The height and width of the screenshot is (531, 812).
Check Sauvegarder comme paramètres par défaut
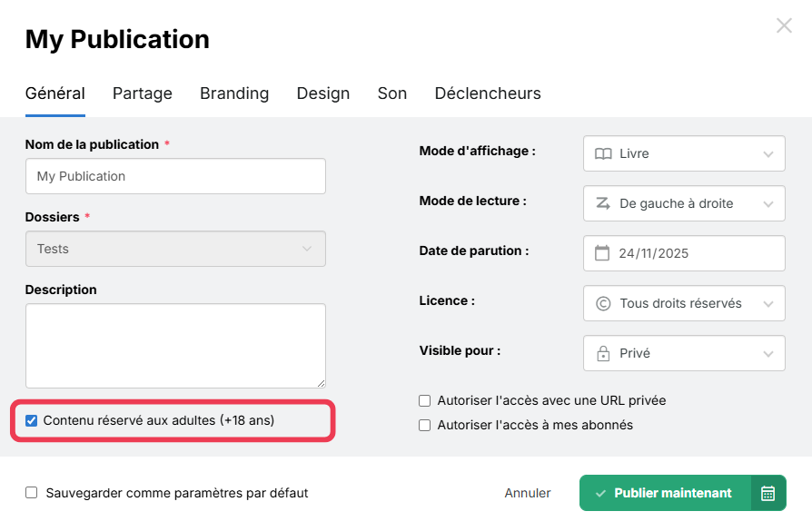coord(32,493)
